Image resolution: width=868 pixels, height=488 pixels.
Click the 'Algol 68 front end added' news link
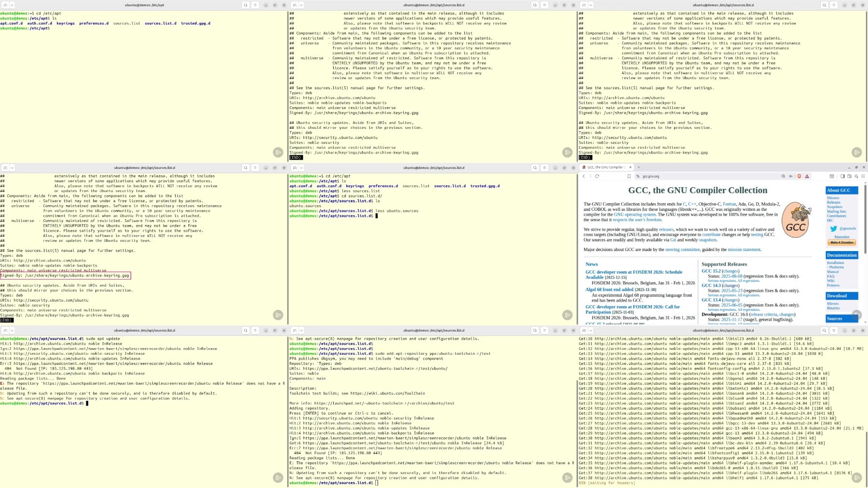tap(610, 290)
